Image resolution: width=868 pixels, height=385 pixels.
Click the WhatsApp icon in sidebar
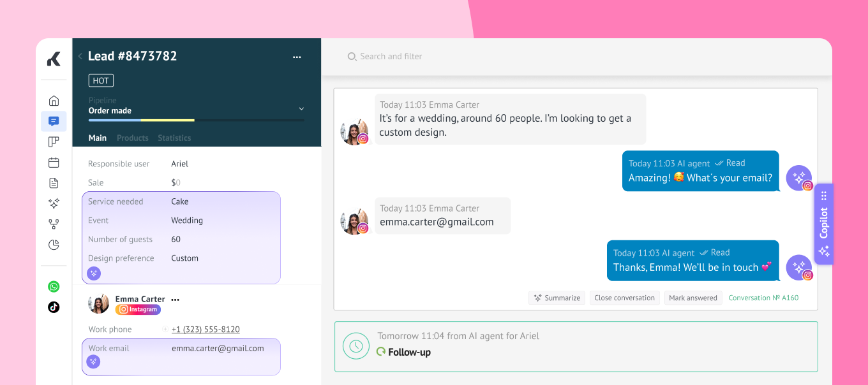54,287
